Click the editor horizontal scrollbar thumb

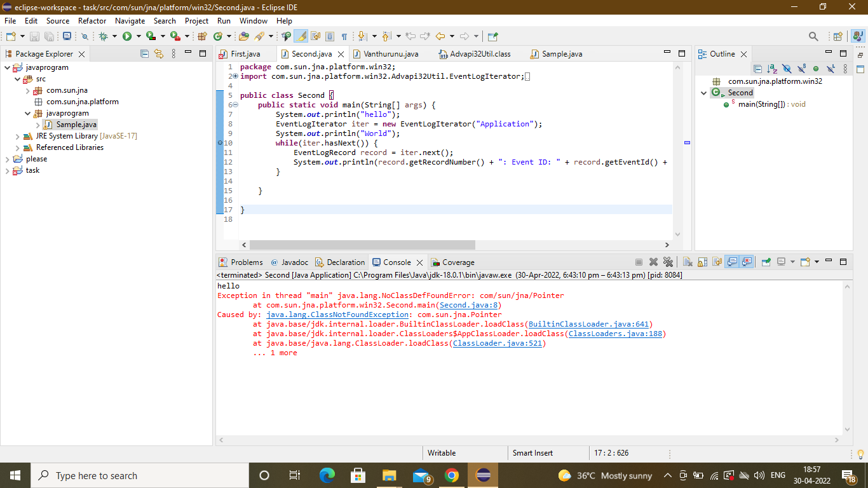[362, 245]
